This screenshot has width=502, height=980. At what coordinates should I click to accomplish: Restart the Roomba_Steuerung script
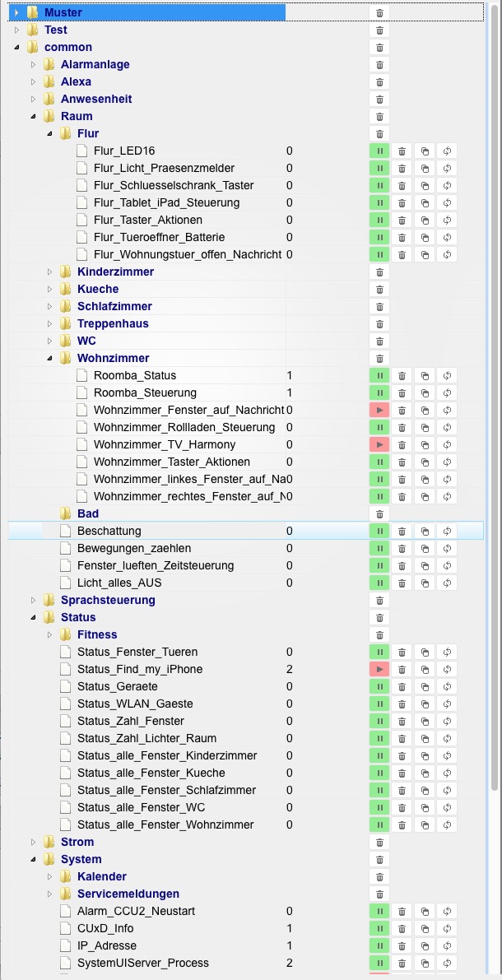coord(447,392)
